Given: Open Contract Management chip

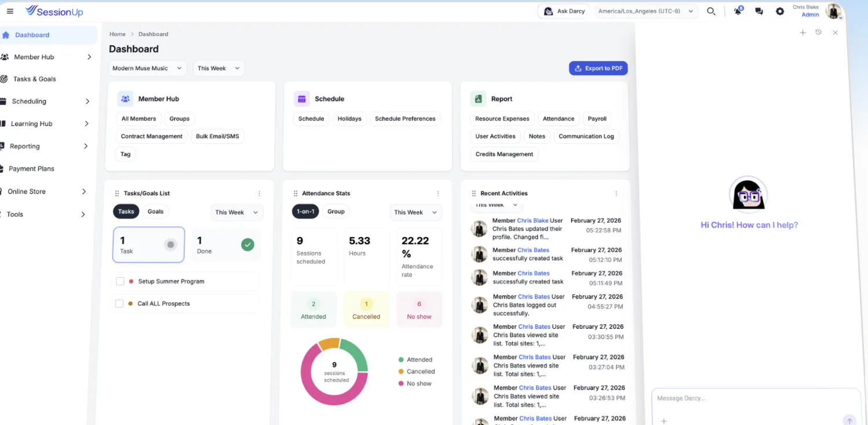Looking at the screenshot, I should (x=152, y=136).
